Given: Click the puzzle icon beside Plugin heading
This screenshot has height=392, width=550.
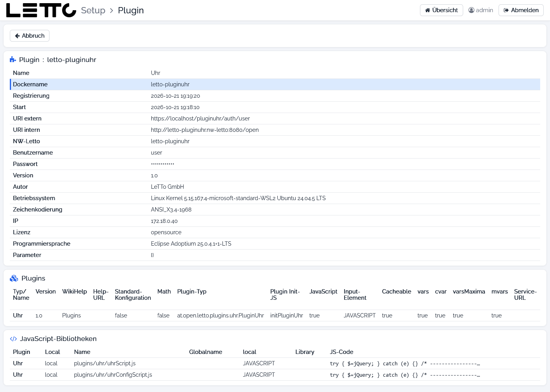Looking at the screenshot, I should click(x=13, y=60).
